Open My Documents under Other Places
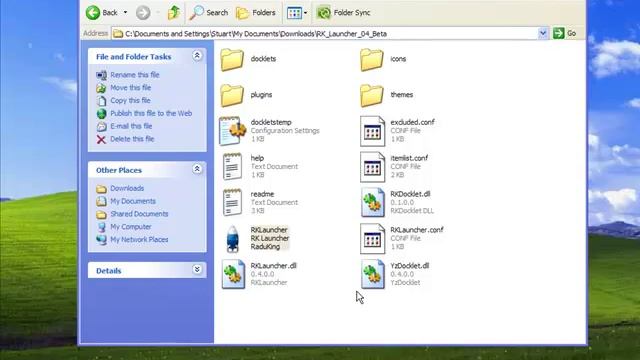The height and width of the screenshot is (360, 640). 133,201
